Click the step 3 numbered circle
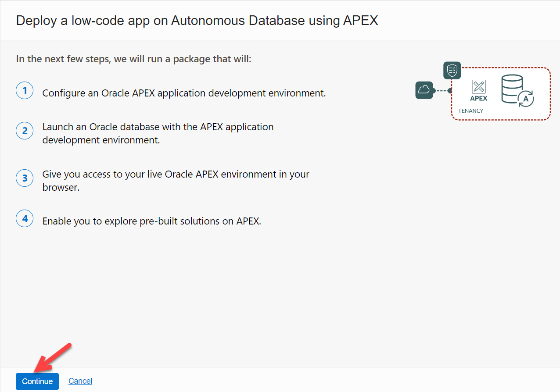560x392 pixels. (x=25, y=178)
